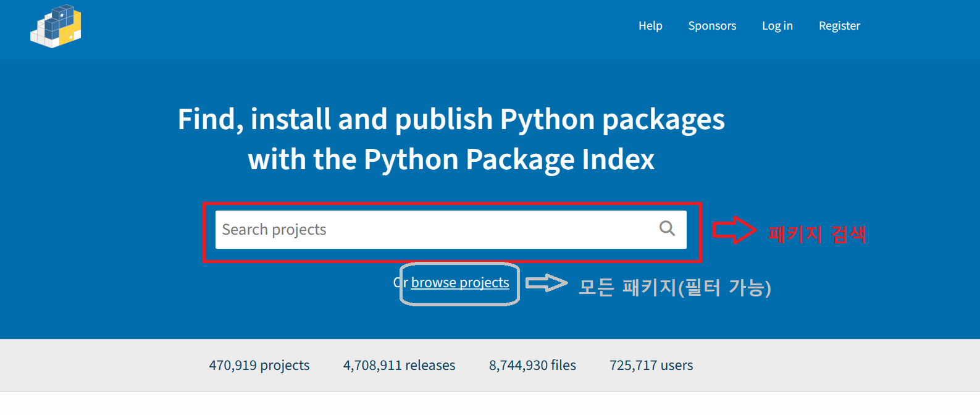Go to Log in page

pos(777,26)
